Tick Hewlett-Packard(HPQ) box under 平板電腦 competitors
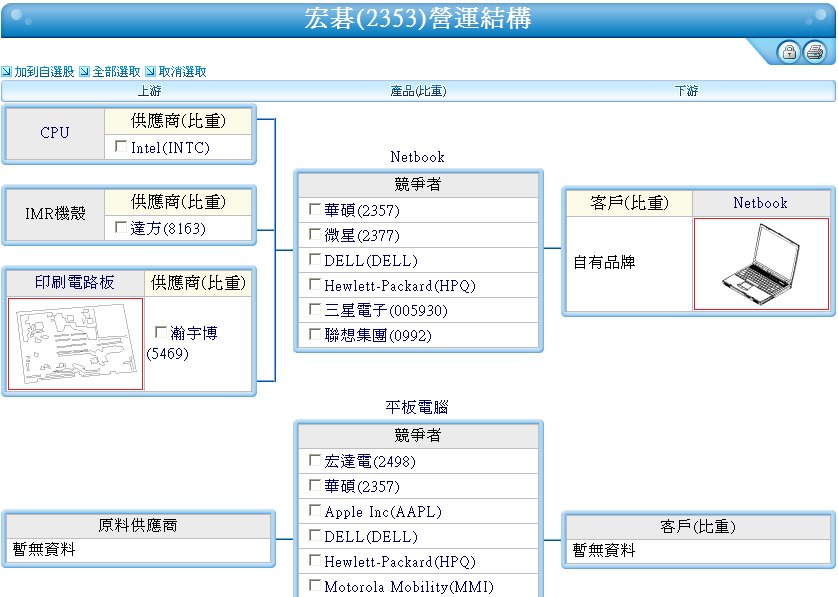Screen dimensions: 838x597 [x=315, y=560]
